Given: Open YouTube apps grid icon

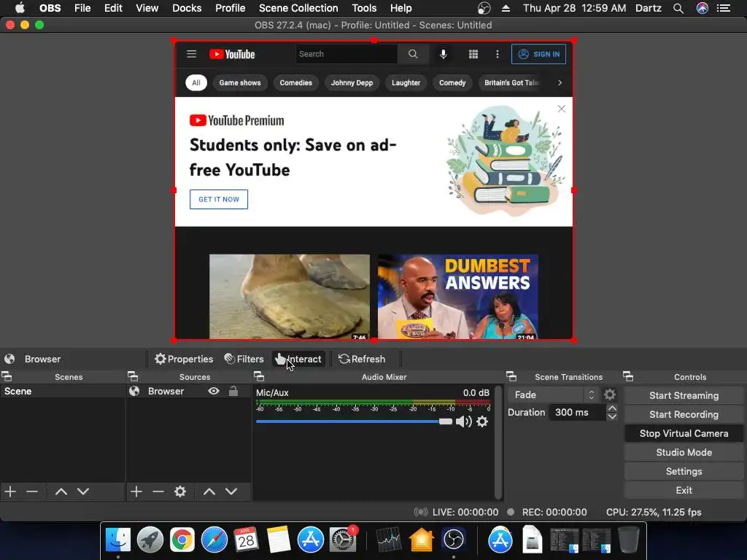Looking at the screenshot, I should tap(473, 54).
